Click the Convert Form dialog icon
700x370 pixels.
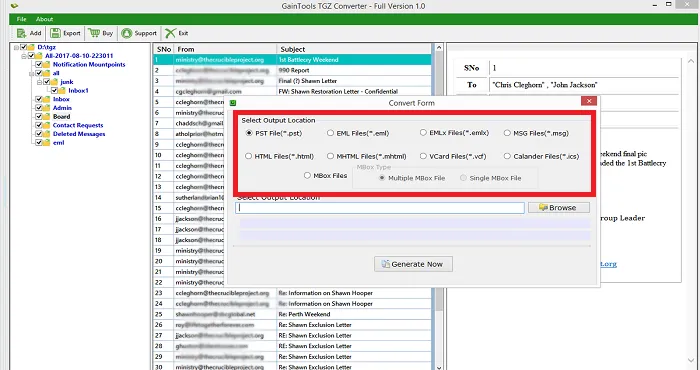click(233, 103)
